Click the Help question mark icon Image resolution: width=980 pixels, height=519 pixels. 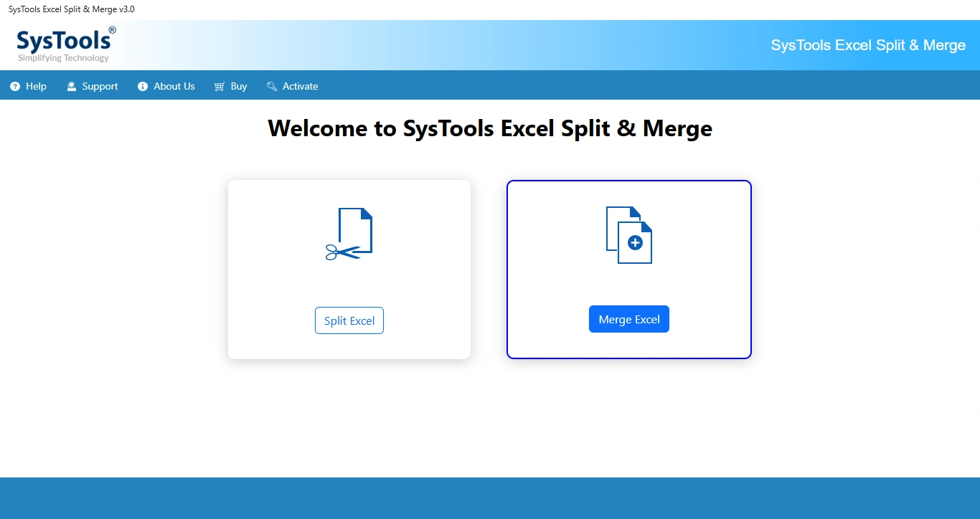pos(16,86)
